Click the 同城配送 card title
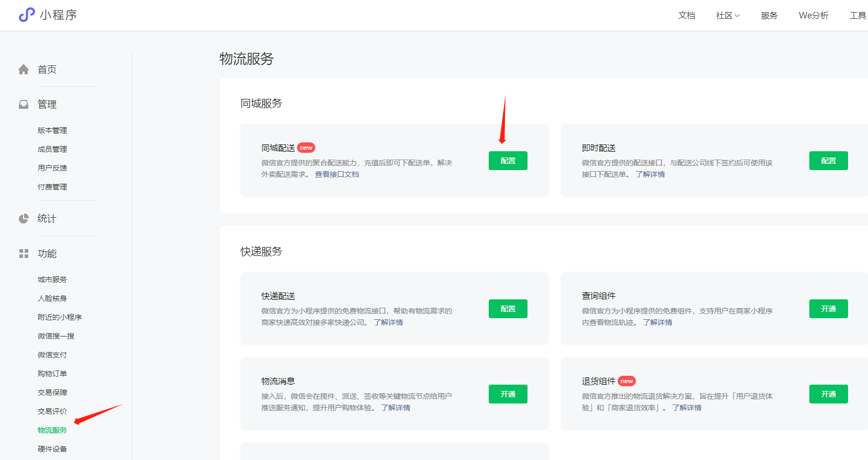This screenshot has width=868, height=460. (x=278, y=148)
